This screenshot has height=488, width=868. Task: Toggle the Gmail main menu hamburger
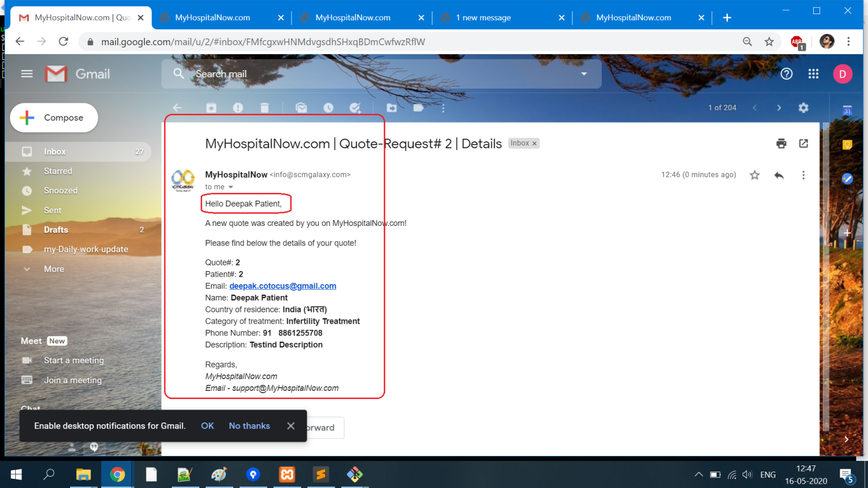27,74
